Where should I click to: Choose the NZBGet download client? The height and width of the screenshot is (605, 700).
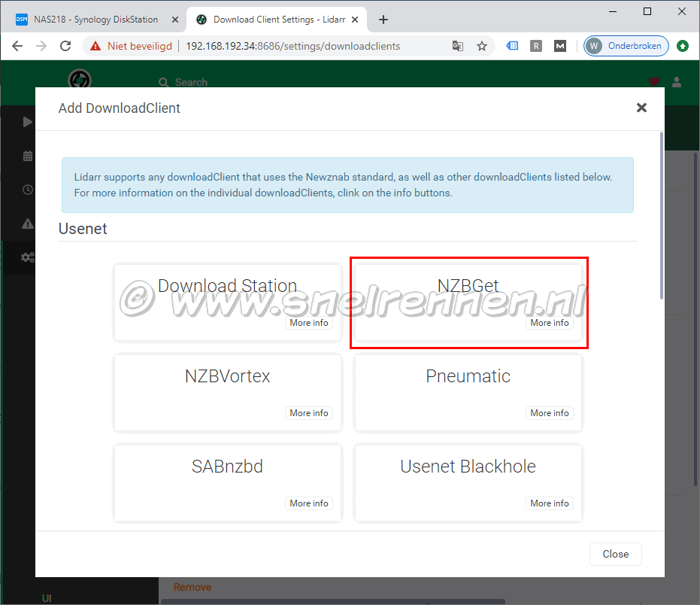coord(468,302)
